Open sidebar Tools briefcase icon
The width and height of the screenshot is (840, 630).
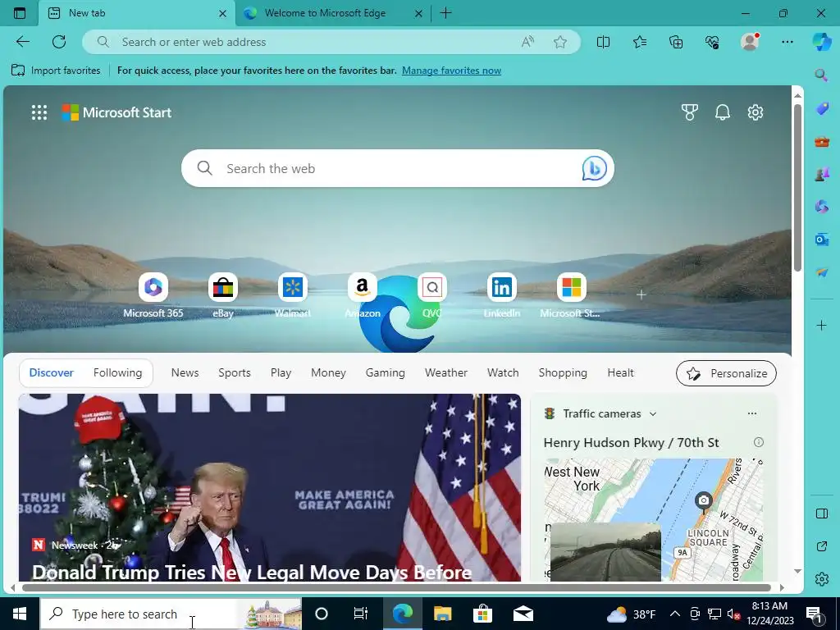pyautogui.click(x=822, y=142)
